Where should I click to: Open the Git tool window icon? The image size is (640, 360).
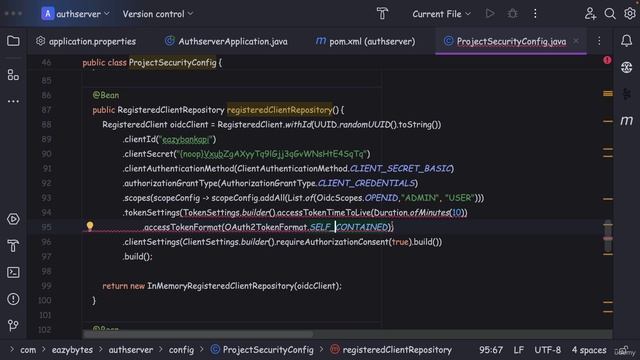pos(13,325)
